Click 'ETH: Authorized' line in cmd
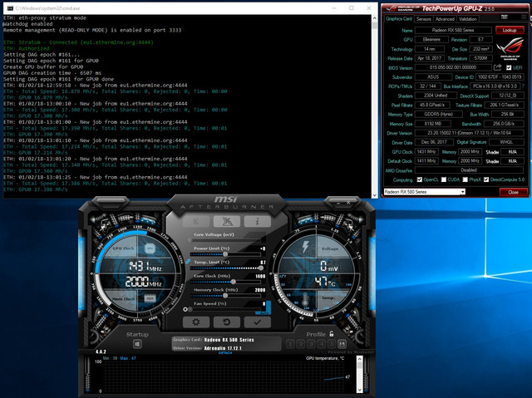 click(26, 48)
